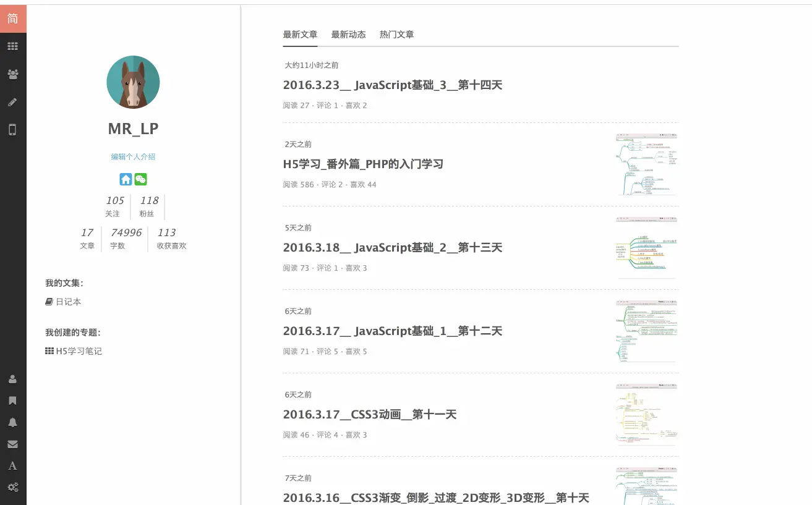Open article JavaScript基础_1 第十二天
The width and height of the screenshot is (812, 505).
click(392, 331)
